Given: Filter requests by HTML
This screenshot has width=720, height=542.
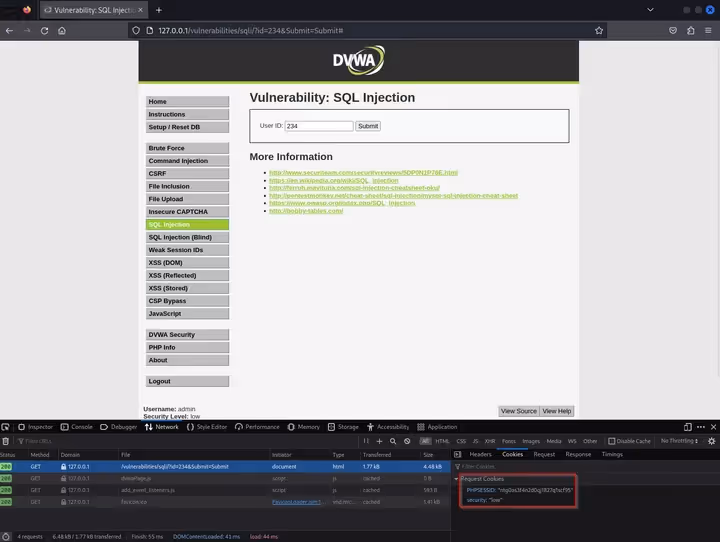Looking at the screenshot, I should pos(442,441).
